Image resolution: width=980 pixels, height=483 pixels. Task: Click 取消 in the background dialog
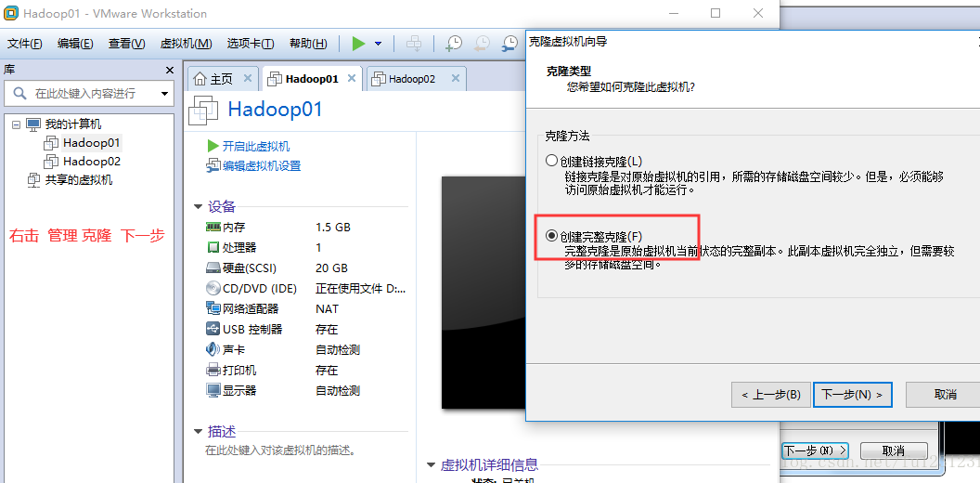click(x=894, y=450)
